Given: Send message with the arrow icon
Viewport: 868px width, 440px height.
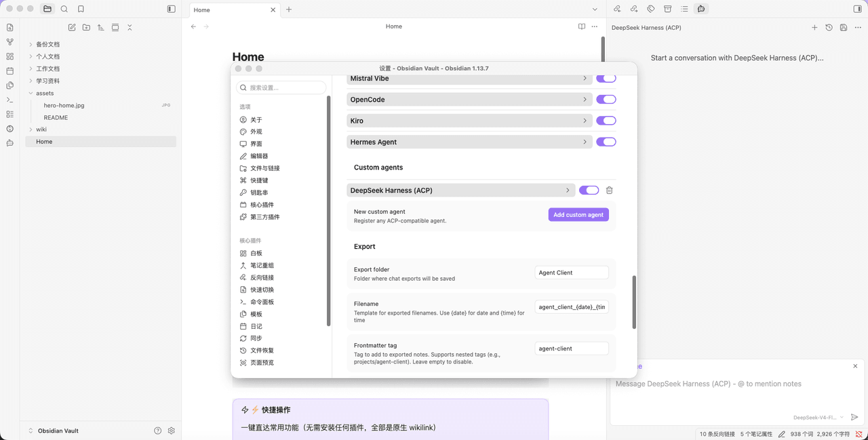Looking at the screenshot, I should [854, 418].
